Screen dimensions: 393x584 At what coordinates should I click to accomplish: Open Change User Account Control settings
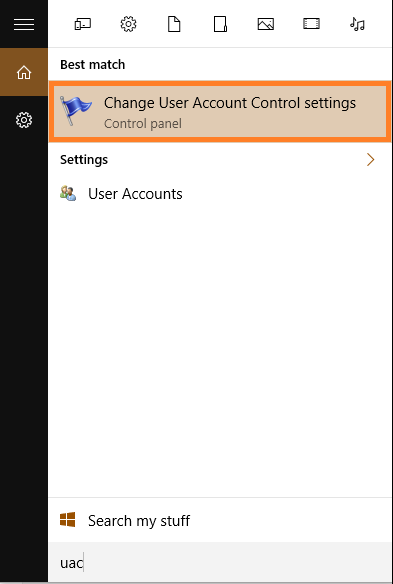[x=220, y=112]
